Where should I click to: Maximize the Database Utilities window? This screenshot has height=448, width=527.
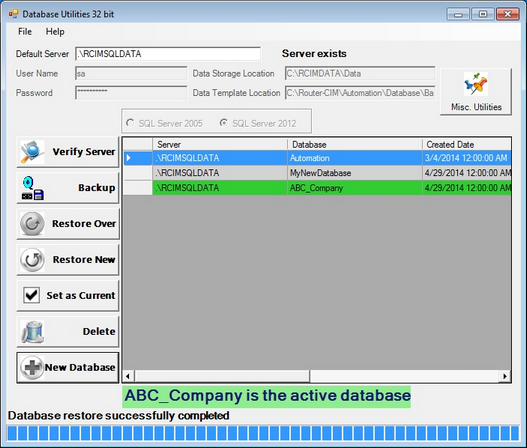point(483,14)
